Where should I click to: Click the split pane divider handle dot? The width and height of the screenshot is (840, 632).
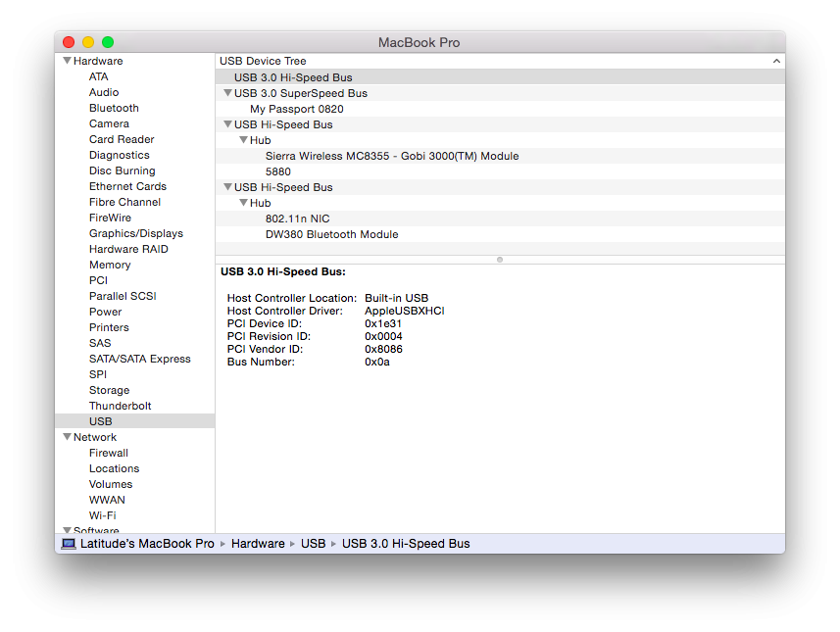pyautogui.click(x=500, y=260)
